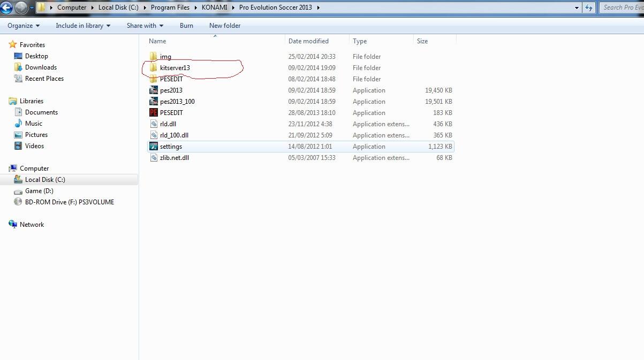Click the kitserver13 folder name
This screenshot has height=360, width=644.
(175, 68)
